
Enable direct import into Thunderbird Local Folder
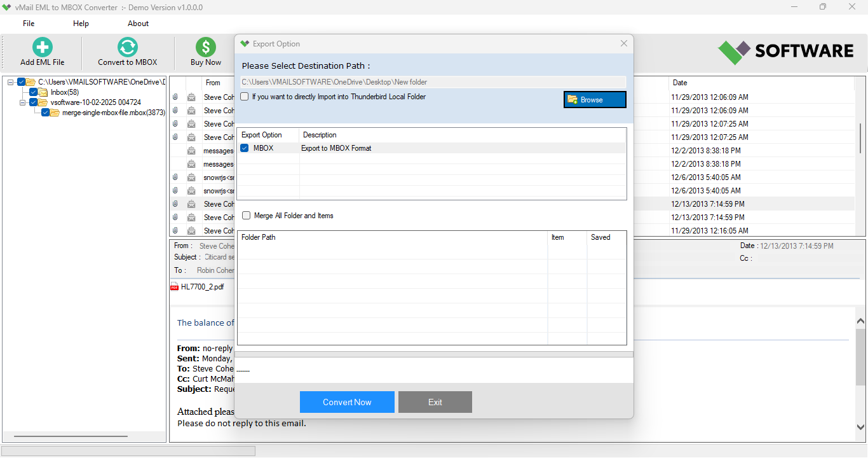pyautogui.click(x=244, y=96)
